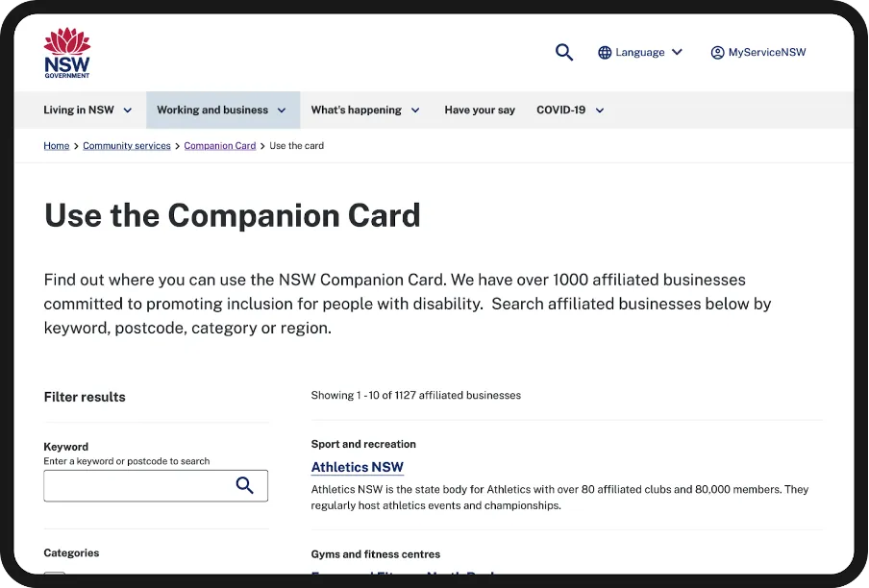Open the site search magnifier icon

564,52
